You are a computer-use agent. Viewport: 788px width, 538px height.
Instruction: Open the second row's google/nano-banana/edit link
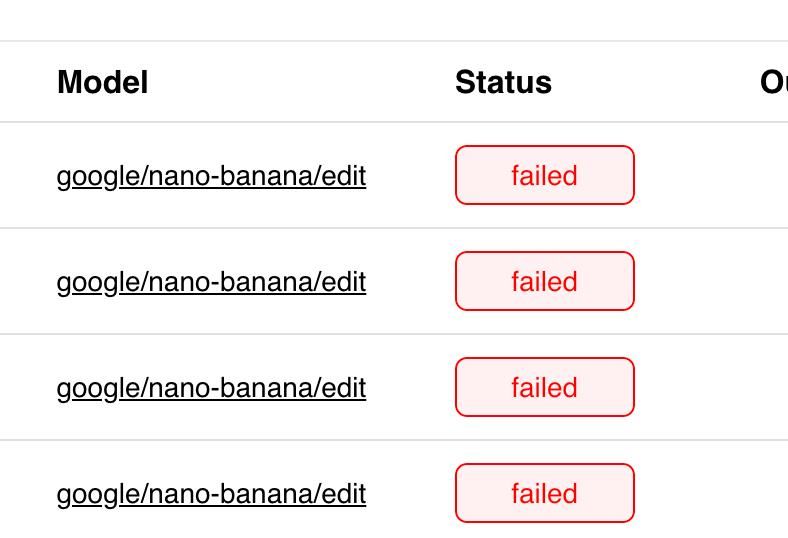[x=211, y=282]
